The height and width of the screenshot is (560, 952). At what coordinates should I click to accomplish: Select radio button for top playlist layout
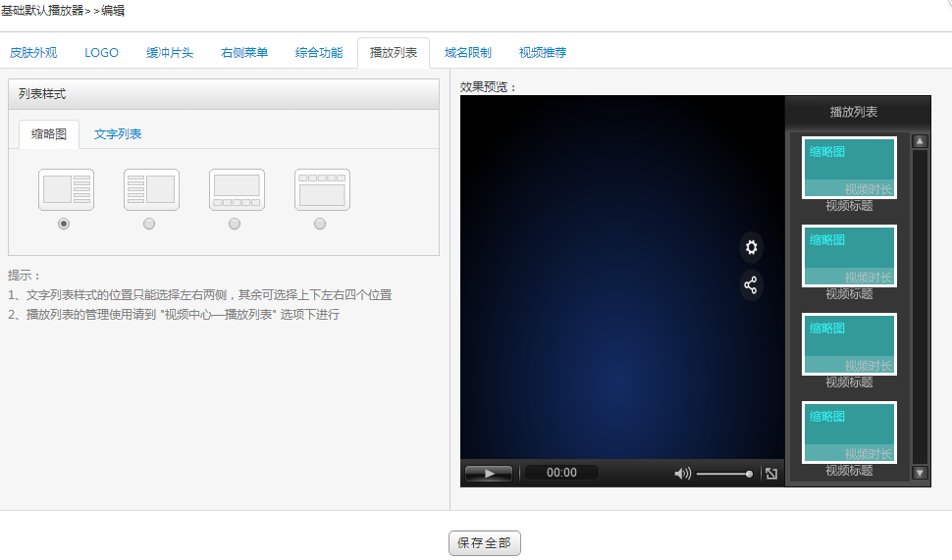(x=320, y=224)
